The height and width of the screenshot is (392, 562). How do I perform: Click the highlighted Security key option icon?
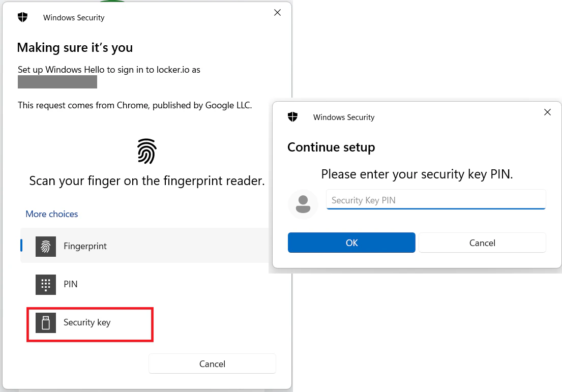coord(46,322)
